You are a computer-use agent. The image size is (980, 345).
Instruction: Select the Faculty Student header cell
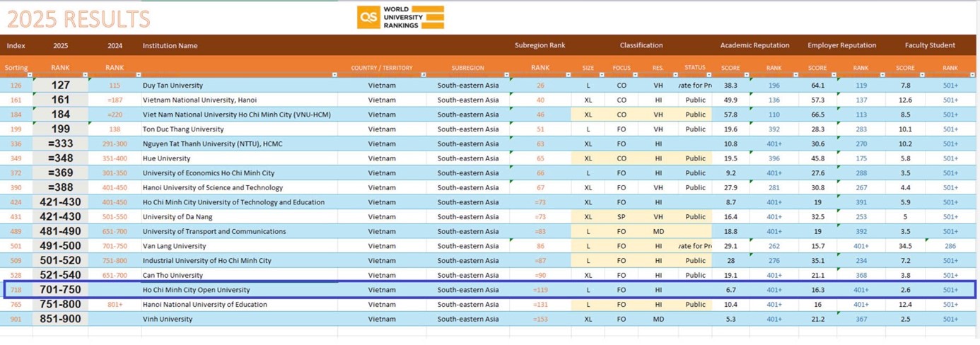(930, 45)
